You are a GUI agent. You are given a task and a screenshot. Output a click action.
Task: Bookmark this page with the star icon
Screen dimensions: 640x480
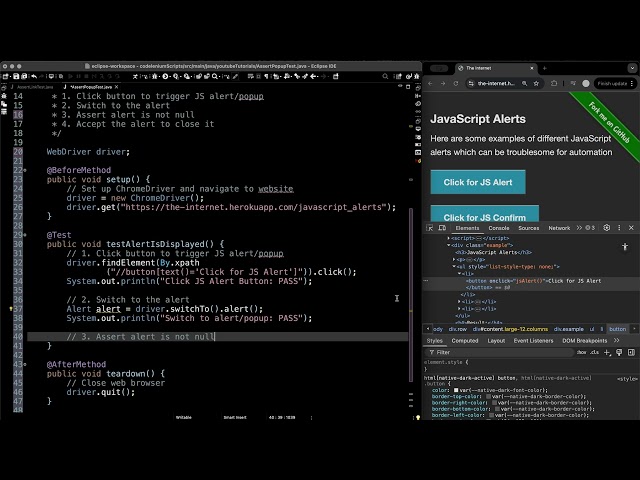[x=536, y=83]
